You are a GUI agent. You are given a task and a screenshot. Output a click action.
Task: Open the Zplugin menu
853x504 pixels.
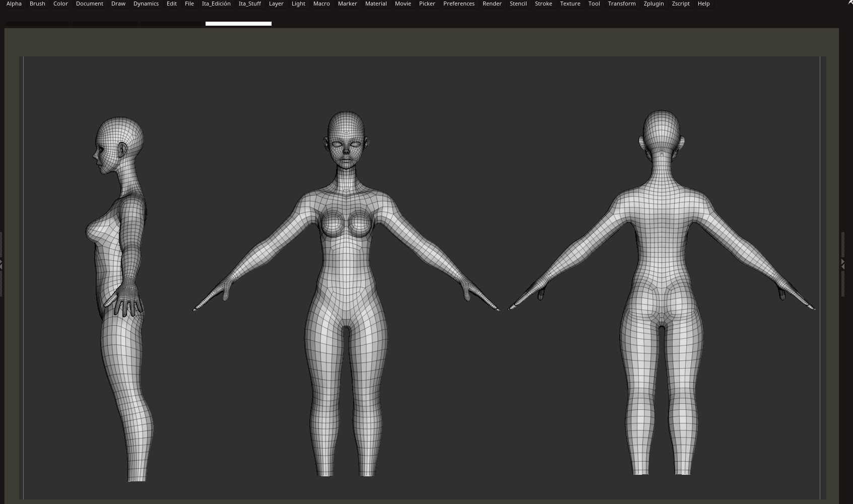(x=654, y=4)
